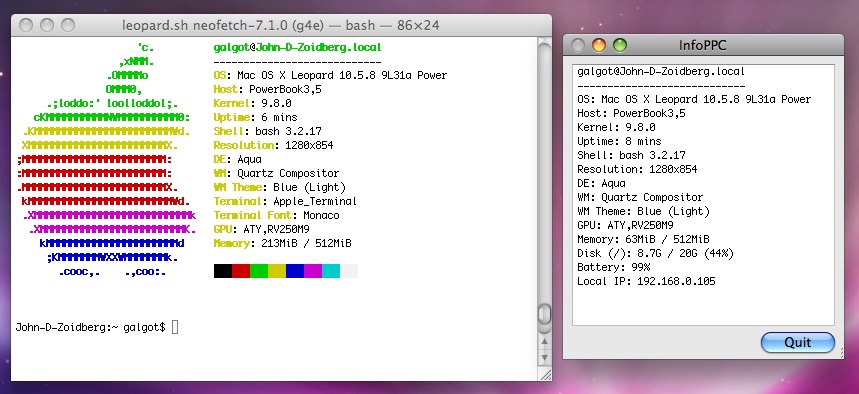859x394 pixels.
Task: Click 'Disk (/): 8.7G / 20G (44%)' in InfoPPC
Action: coord(655,254)
